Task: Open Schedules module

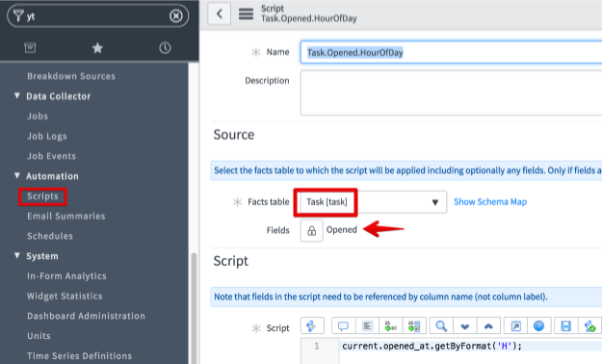Action: pos(50,236)
